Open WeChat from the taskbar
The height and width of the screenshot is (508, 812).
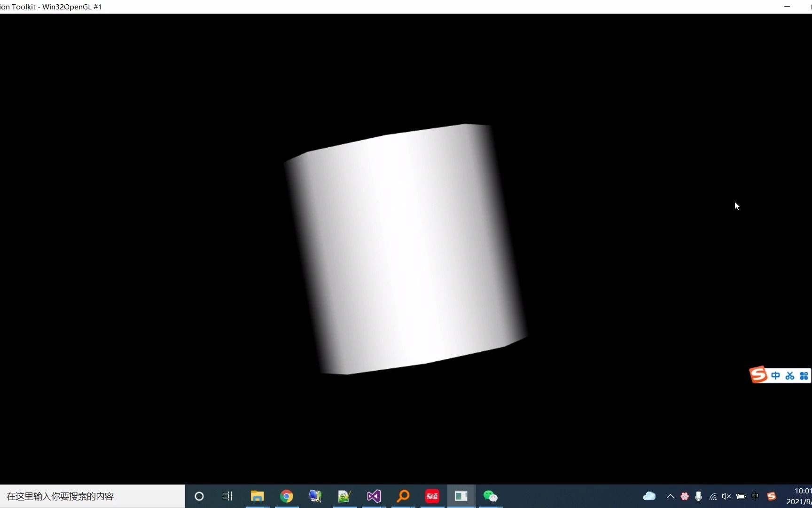pos(490,496)
